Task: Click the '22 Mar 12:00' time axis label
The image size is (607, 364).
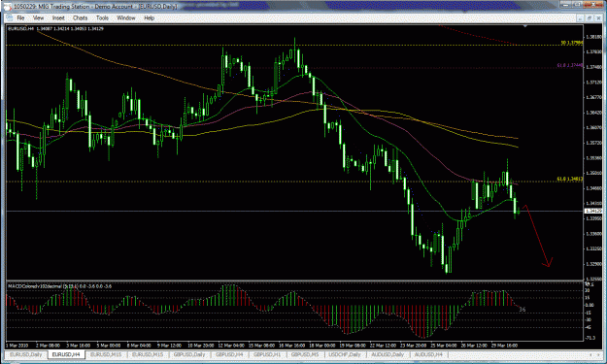Action: click(x=383, y=345)
